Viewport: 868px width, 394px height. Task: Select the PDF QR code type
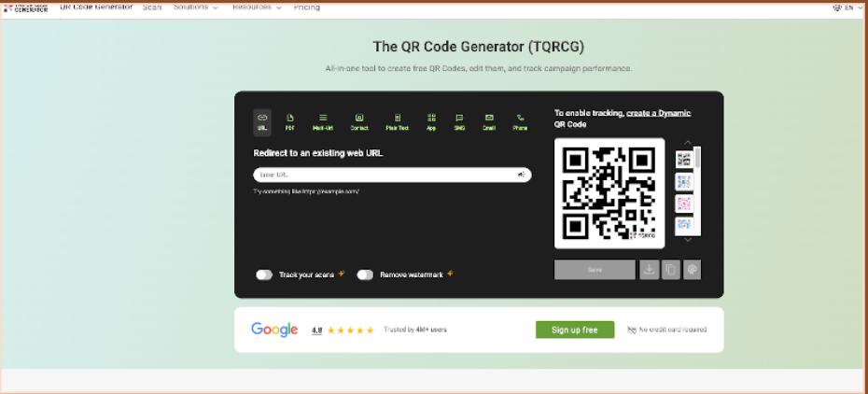point(289,122)
